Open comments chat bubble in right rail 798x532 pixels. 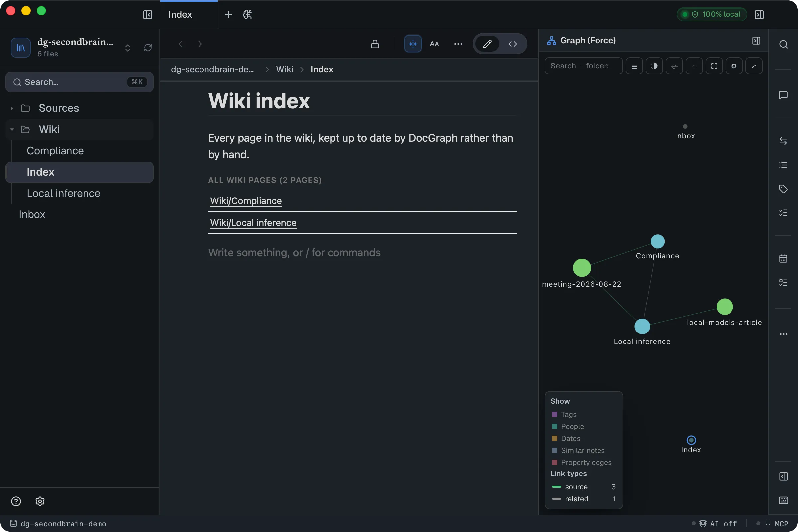(783, 95)
